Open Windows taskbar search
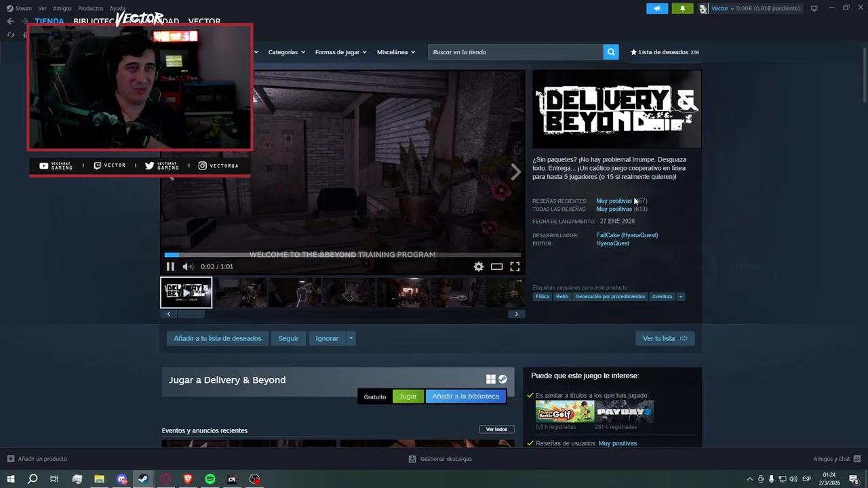Image resolution: width=868 pixels, height=488 pixels. (x=32, y=479)
